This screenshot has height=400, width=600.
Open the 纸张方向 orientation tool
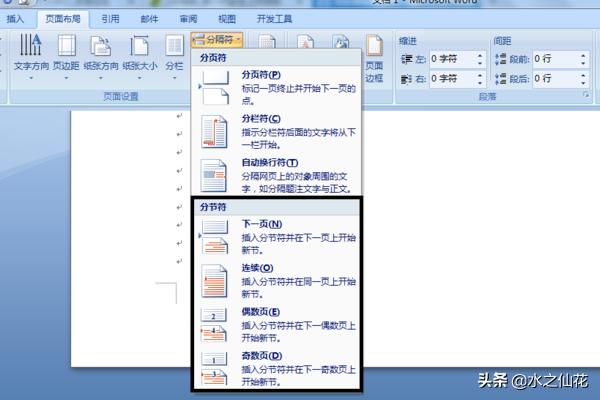click(x=101, y=56)
